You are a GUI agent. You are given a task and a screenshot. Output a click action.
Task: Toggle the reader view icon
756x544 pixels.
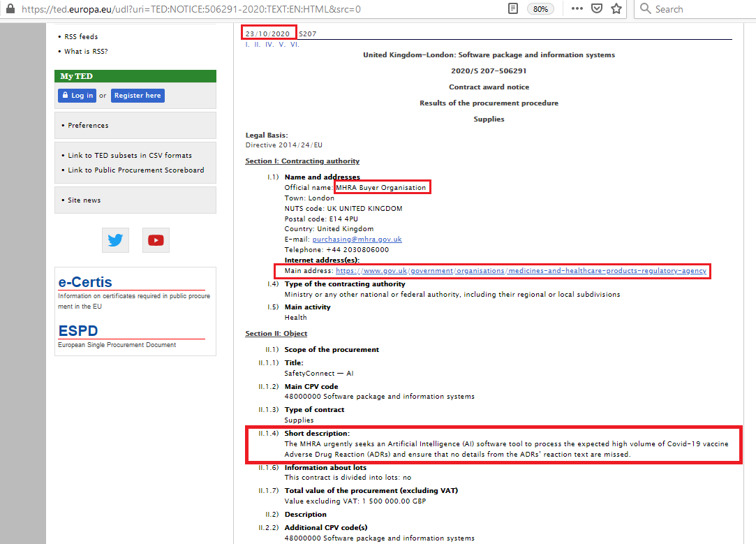click(513, 8)
